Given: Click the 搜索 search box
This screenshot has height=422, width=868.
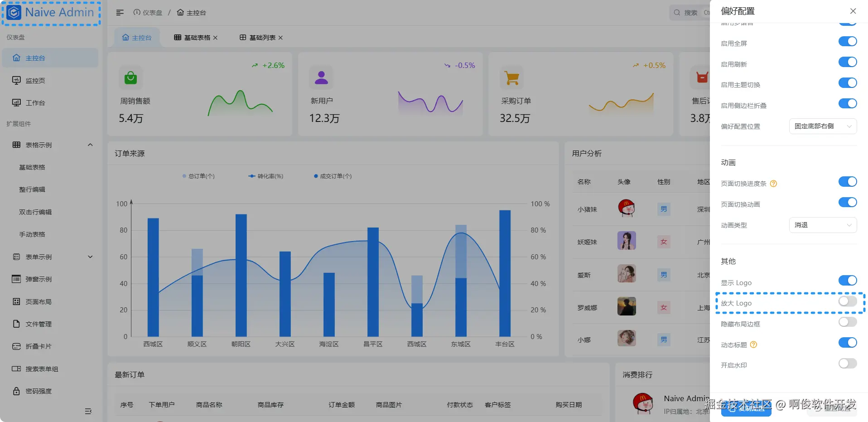Looking at the screenshot, I should point(690,13).
